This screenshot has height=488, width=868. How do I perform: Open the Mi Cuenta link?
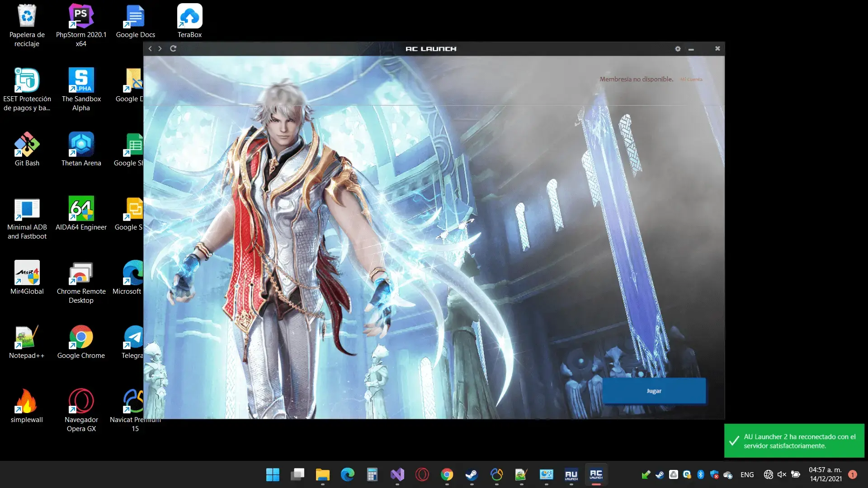(x=692, y=80)
